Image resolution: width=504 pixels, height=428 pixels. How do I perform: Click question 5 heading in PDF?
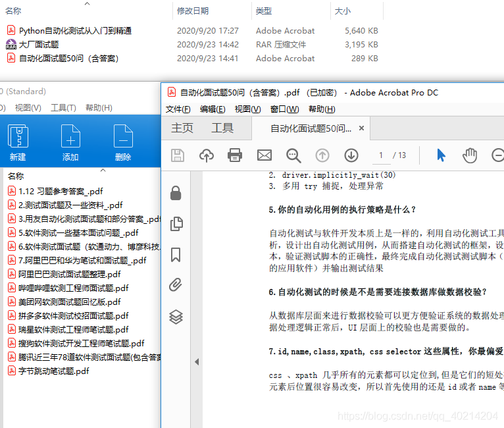(x=342, y=209)
